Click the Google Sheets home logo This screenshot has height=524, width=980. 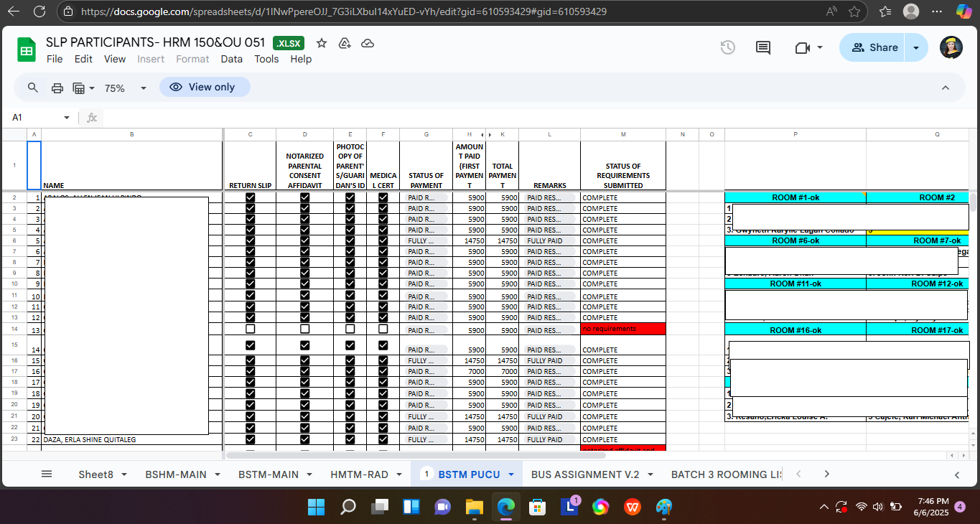pos(27,50)
